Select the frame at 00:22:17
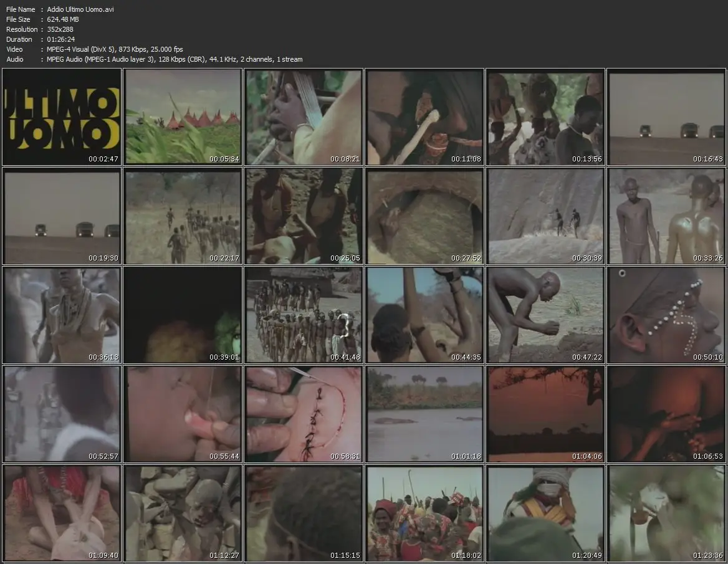 point(183,216)
